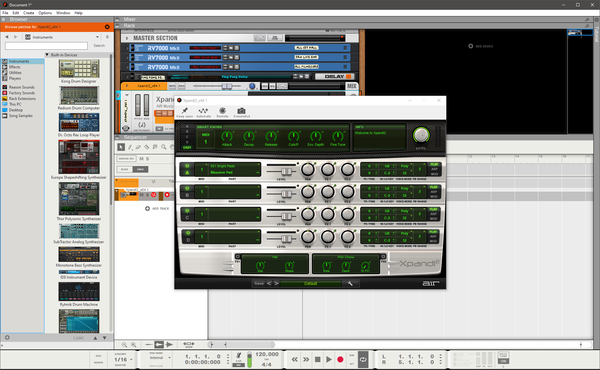Click Add Device in empty rack
Viewport: 600px width, 370px height.
(x=481, y=46)
